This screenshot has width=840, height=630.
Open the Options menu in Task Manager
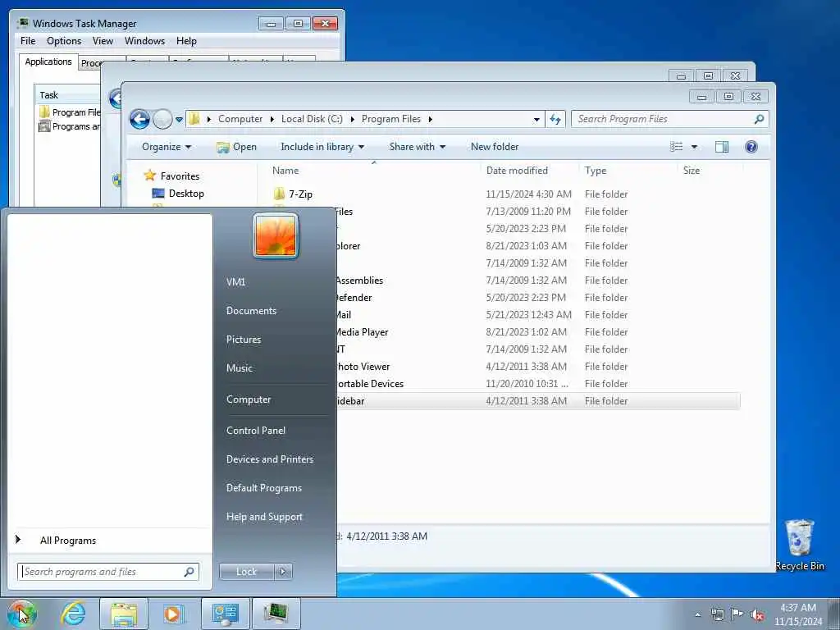click(64, 41)
